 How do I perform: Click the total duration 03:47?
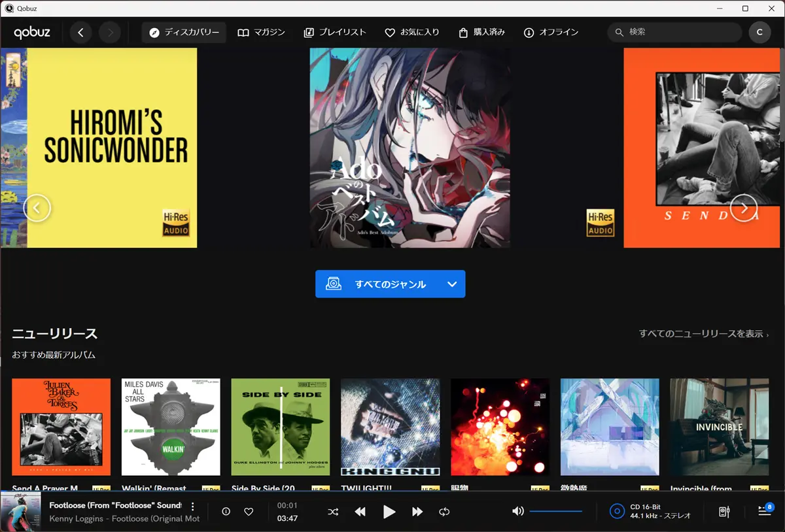(x=287, y=519)
